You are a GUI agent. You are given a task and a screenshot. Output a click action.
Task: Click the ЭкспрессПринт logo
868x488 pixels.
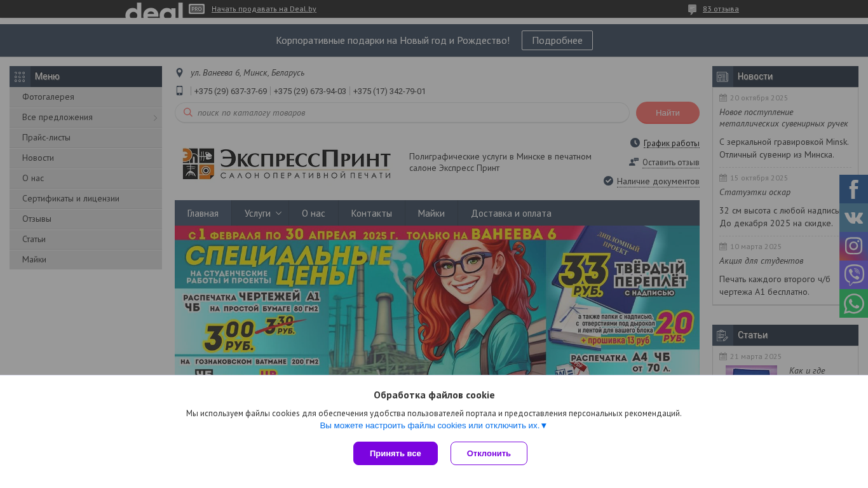click(287, 164)
